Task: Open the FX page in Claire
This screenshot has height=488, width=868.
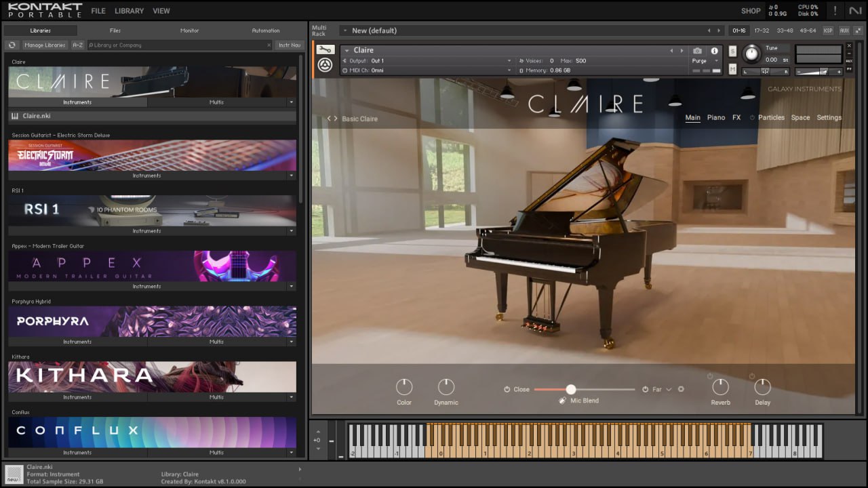Action: 736,118
